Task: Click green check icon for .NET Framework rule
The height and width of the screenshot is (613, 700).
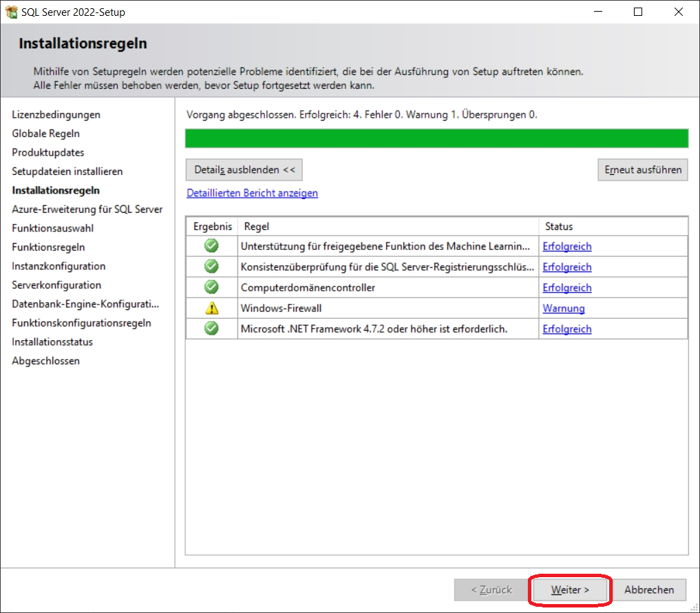Action: (x=211, y=329)
